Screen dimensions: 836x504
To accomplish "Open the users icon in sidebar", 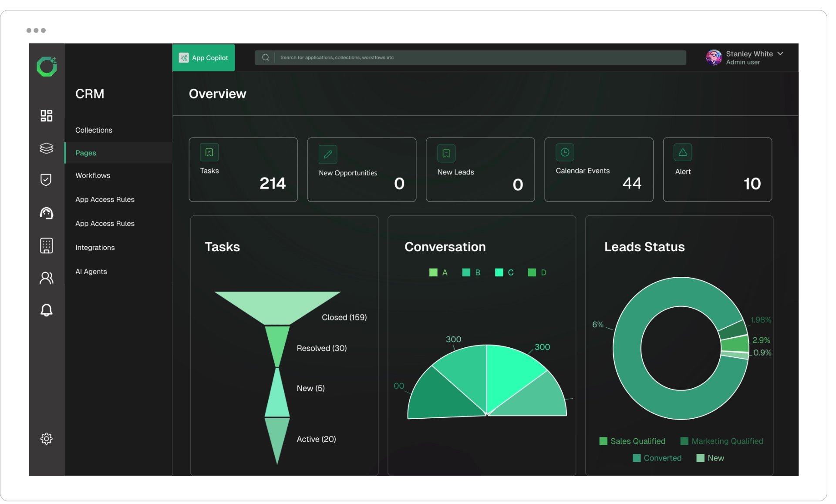I will 46,278.
